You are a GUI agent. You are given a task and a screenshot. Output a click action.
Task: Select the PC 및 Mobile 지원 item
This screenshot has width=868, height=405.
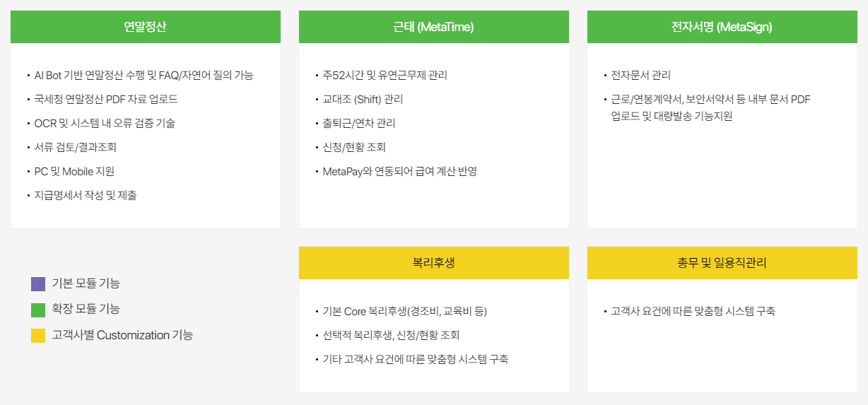(74, 171)
